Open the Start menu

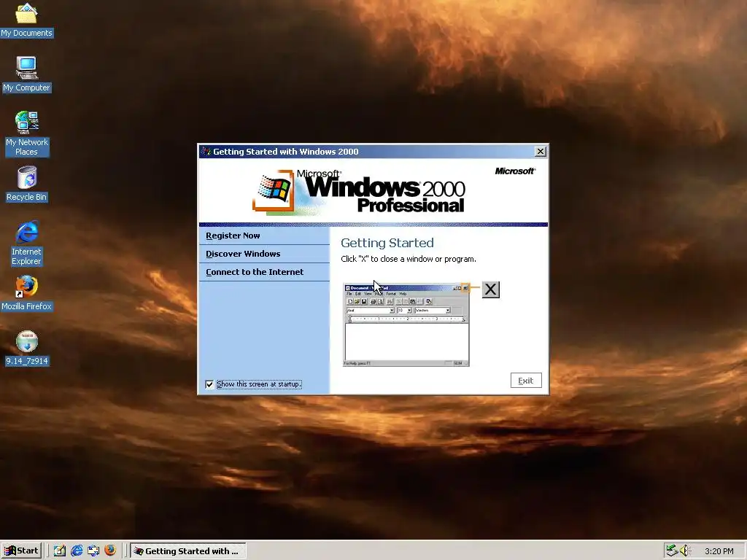pyautogui.click(x=22, y=551)
